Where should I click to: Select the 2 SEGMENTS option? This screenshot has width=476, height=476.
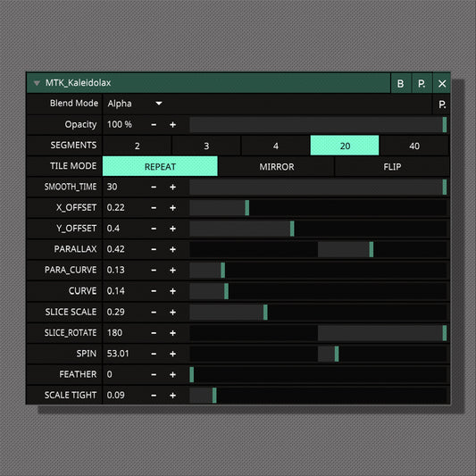click(x=138, y=146)
